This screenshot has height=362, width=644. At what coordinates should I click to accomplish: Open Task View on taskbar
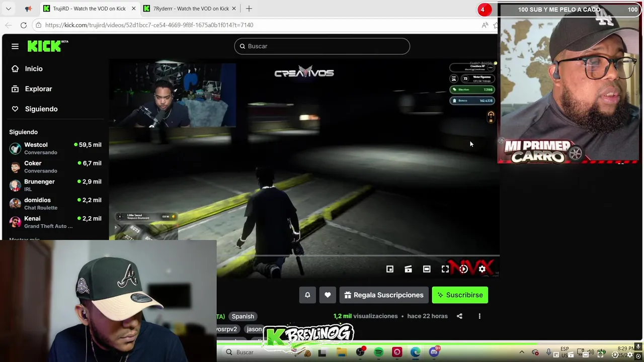322,352
